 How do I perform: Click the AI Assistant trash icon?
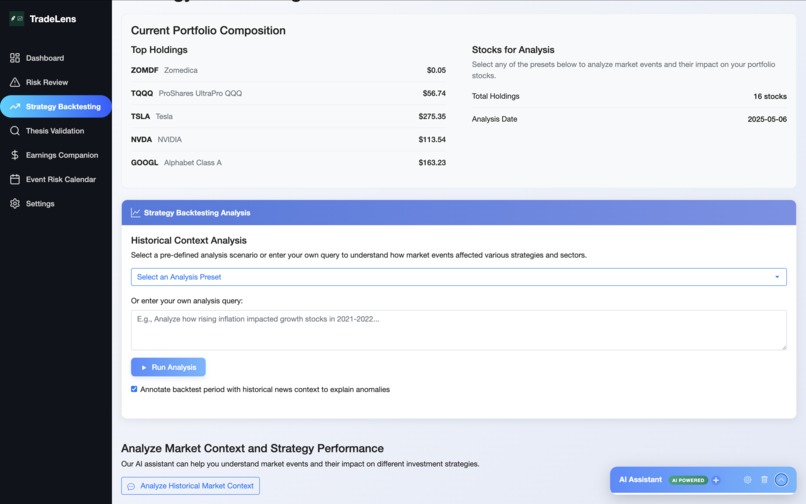click(764, 479)
